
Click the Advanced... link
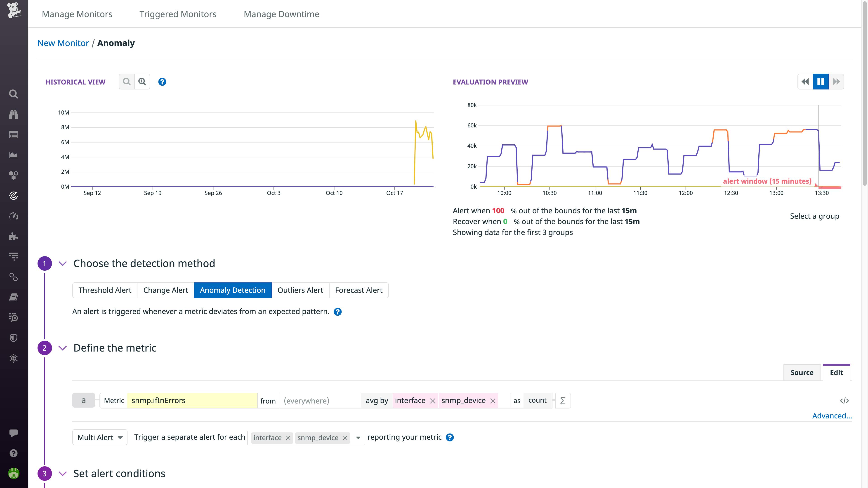832,416
